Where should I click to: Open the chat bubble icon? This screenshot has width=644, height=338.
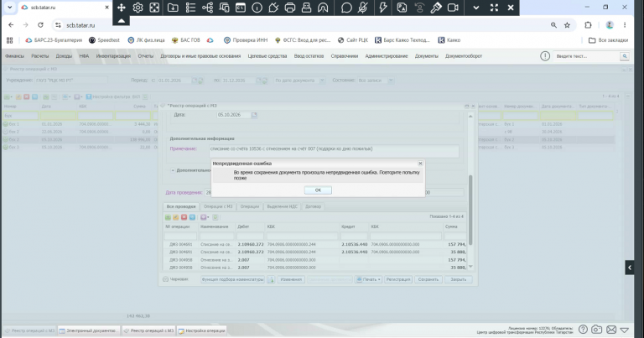pyautogui.click(x=346, y=8)
